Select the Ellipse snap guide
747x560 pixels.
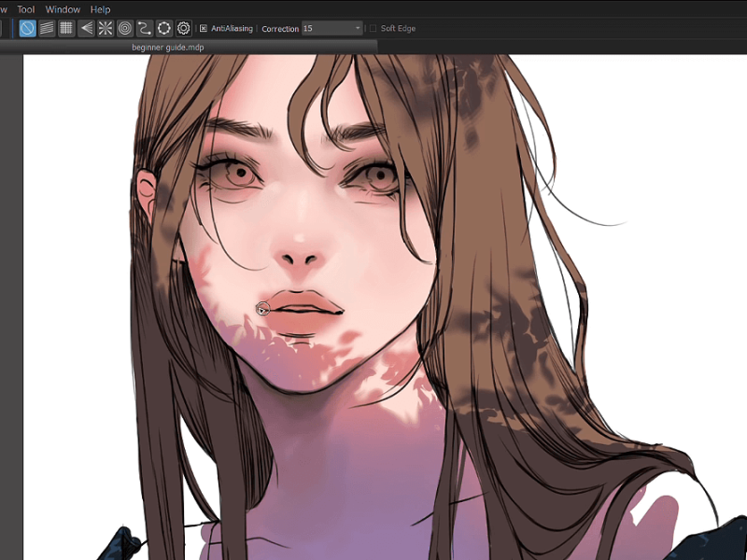[164, 28]
